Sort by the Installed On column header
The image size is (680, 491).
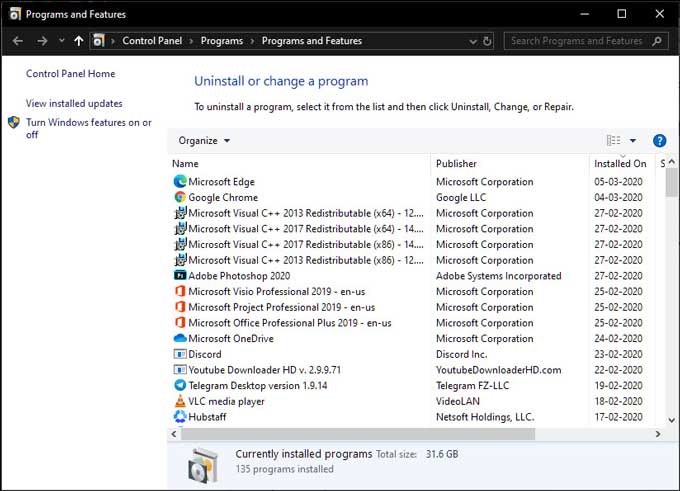pyautogui.click(x=620, y=164)
